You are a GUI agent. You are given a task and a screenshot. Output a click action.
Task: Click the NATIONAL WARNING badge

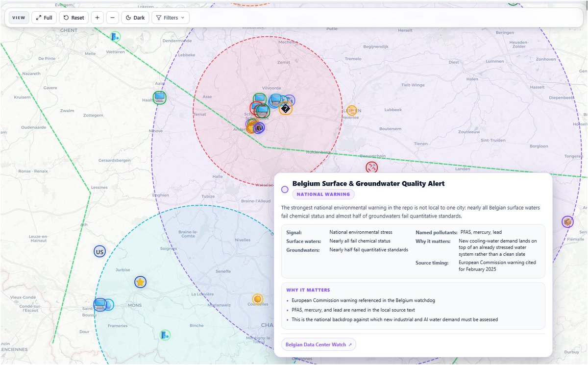(x=323, y=194)
